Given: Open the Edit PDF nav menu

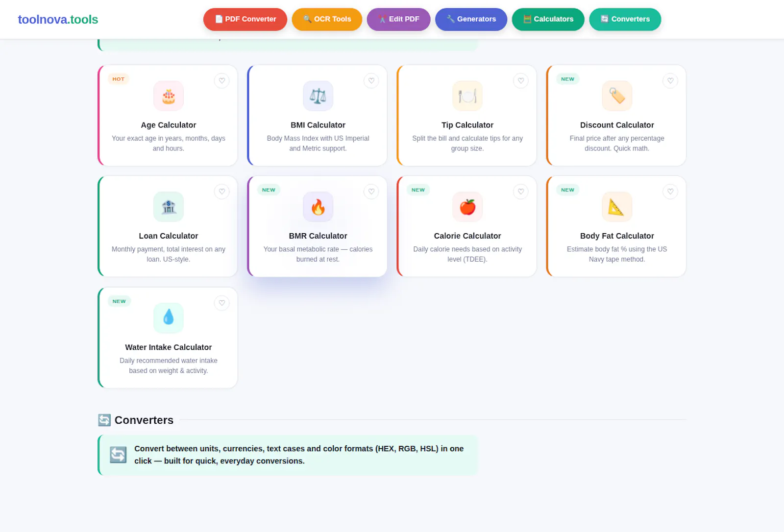Looking at the screenshot, I should (x=398, y=19).
